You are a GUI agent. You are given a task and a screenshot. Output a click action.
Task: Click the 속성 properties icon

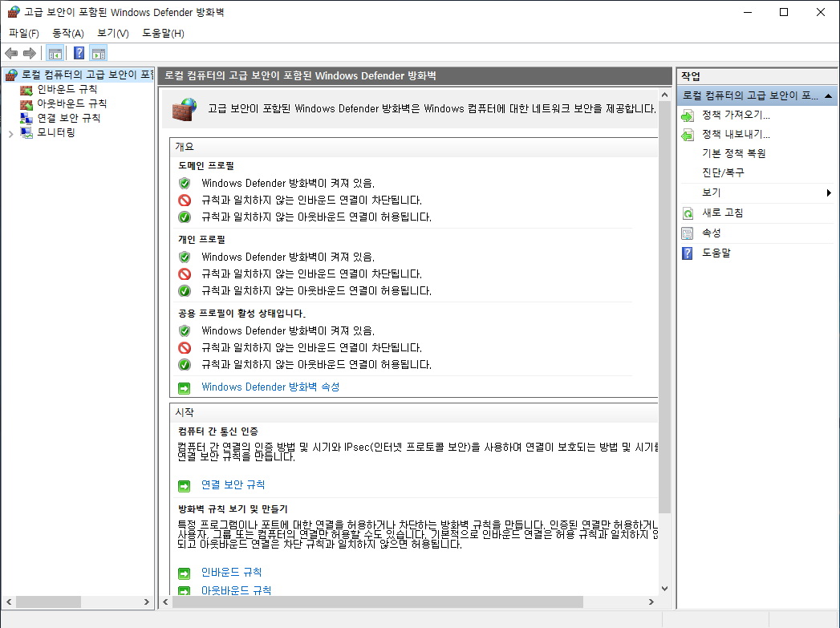coord(688,233)
